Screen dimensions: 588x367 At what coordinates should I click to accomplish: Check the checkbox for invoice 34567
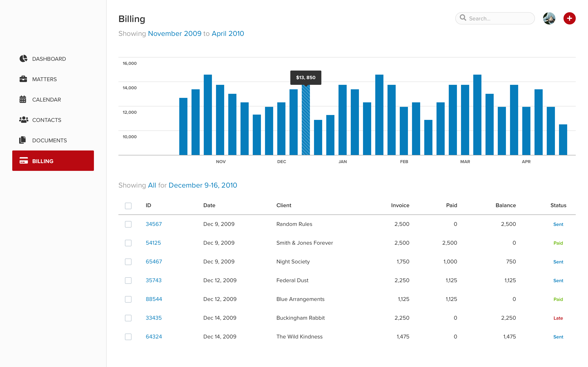128,224
